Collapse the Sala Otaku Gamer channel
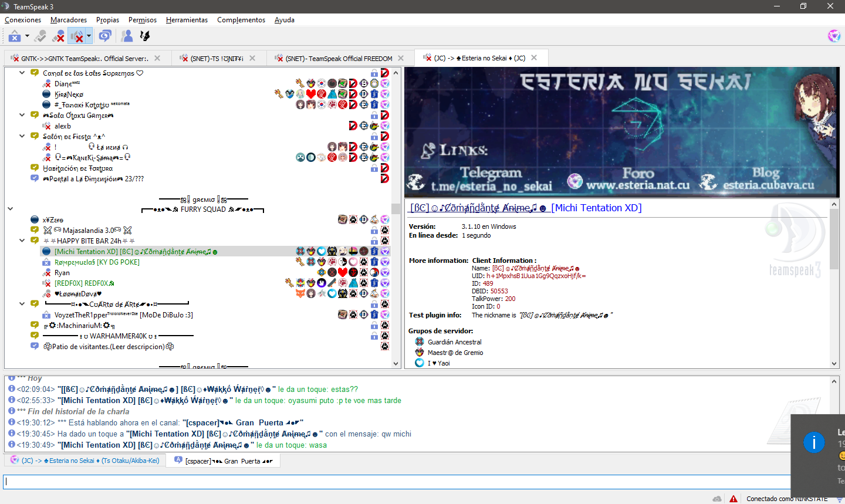The image size is (845, 504). [22, 115]
